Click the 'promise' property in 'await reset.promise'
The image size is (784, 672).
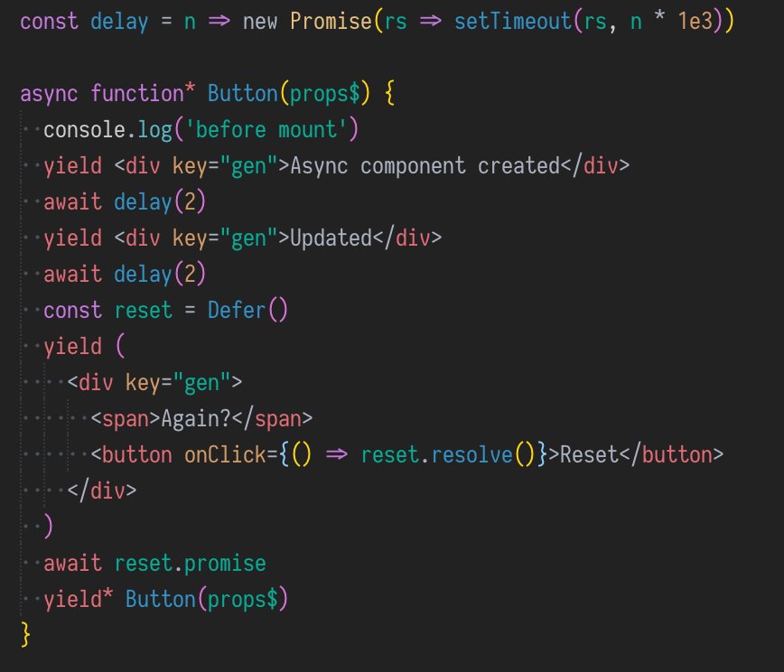(x=225, y=563)
